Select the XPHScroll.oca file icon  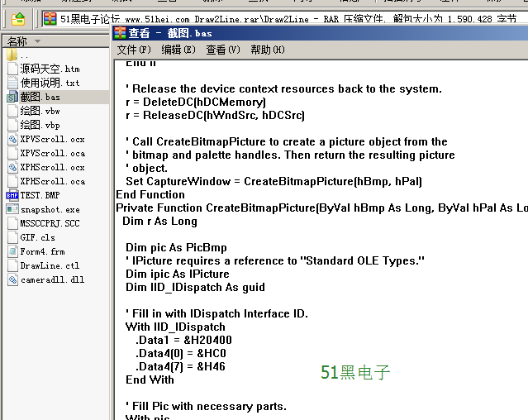tap(12, 181)
